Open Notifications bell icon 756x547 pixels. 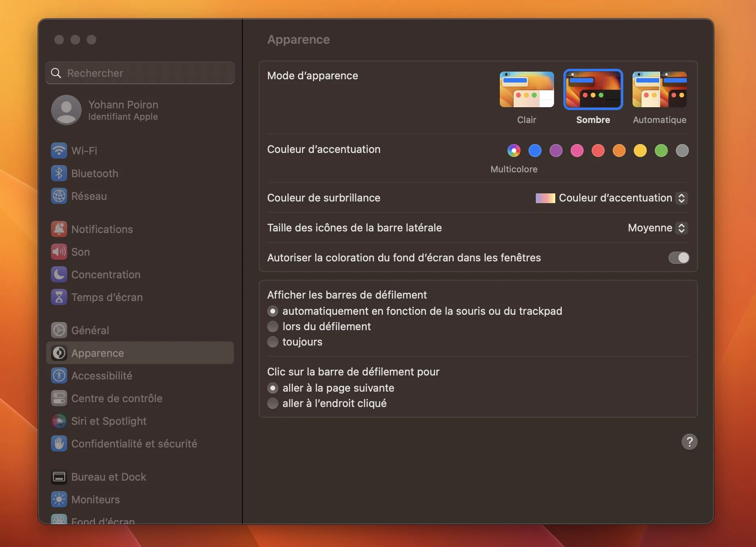(x=59, y=229)
